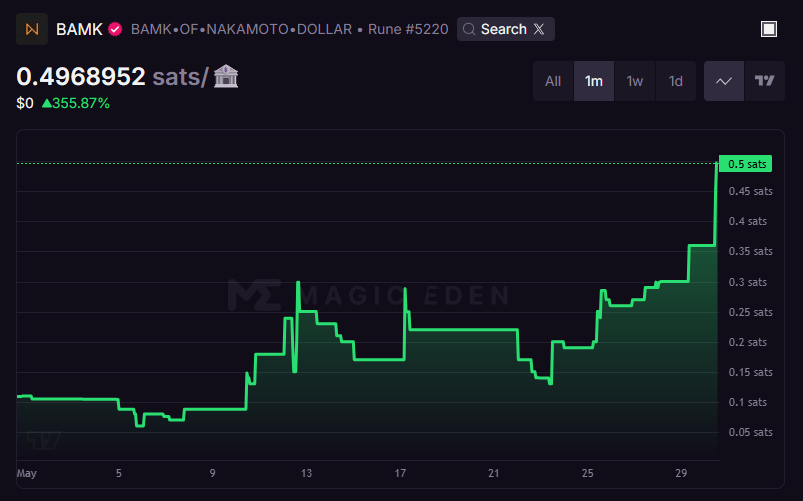This screenshot has width=803, height=501.
Task: Click the Rune #5220 label
Action: [x=408, y=29]
